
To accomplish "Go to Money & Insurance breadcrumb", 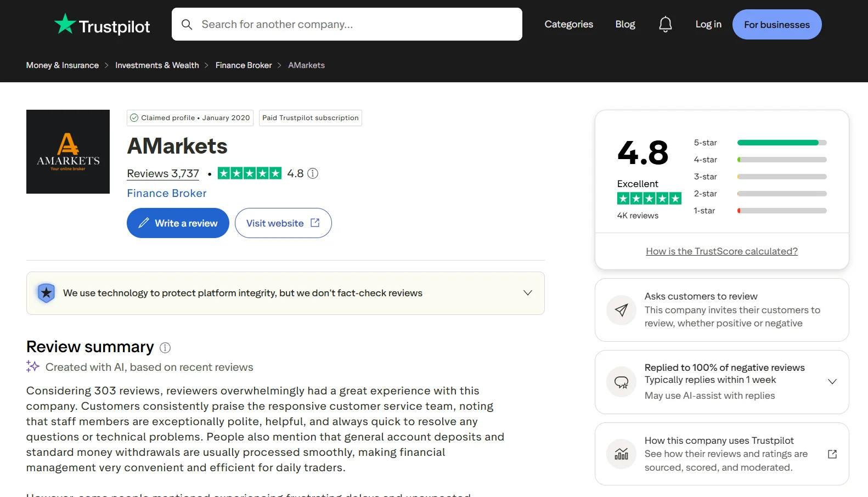I will pyautogui.click(x=63, y=65).
